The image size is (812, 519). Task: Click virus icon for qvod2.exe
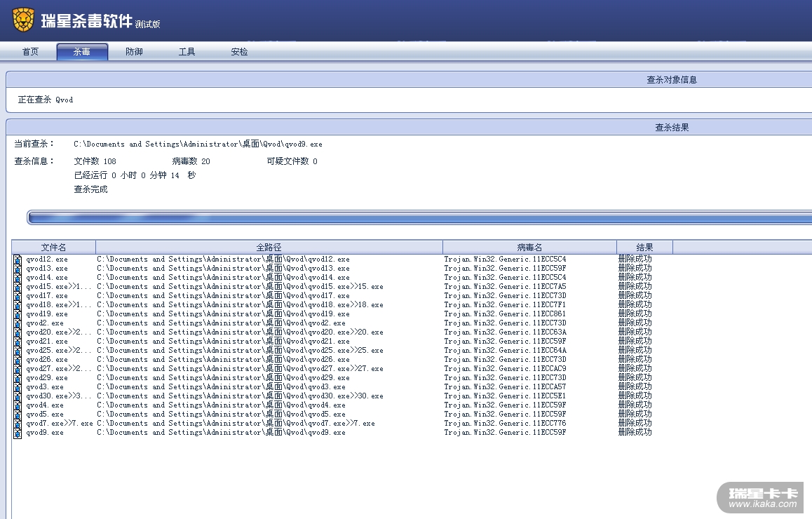[x=18, y=323]
